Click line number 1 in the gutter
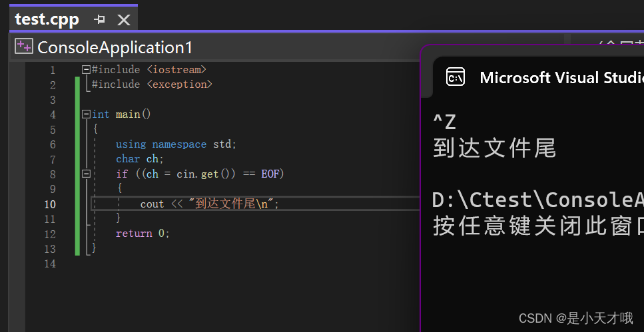The height and width of the screenshot is (332, 644). coord(53,70)
